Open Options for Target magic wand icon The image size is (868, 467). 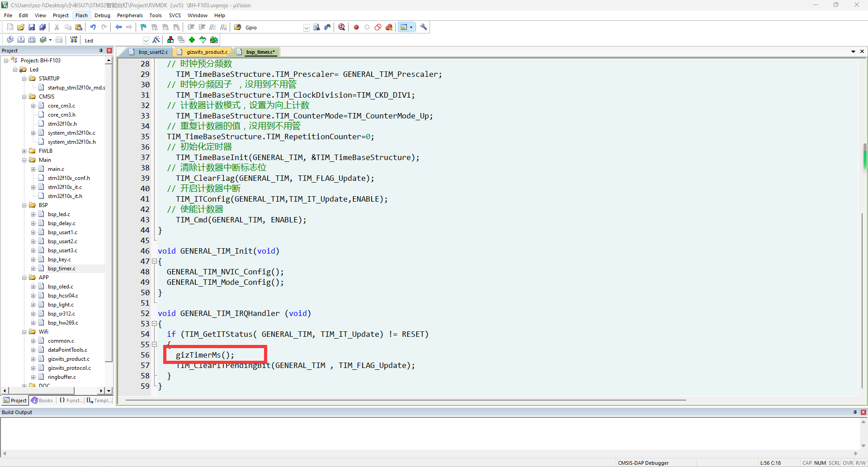(x=156, y=40)
